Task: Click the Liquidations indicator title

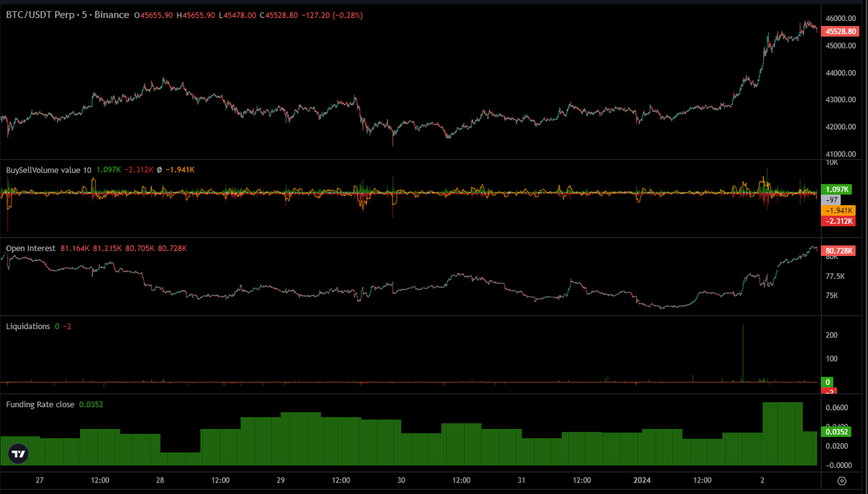Action: click(27, 325)
